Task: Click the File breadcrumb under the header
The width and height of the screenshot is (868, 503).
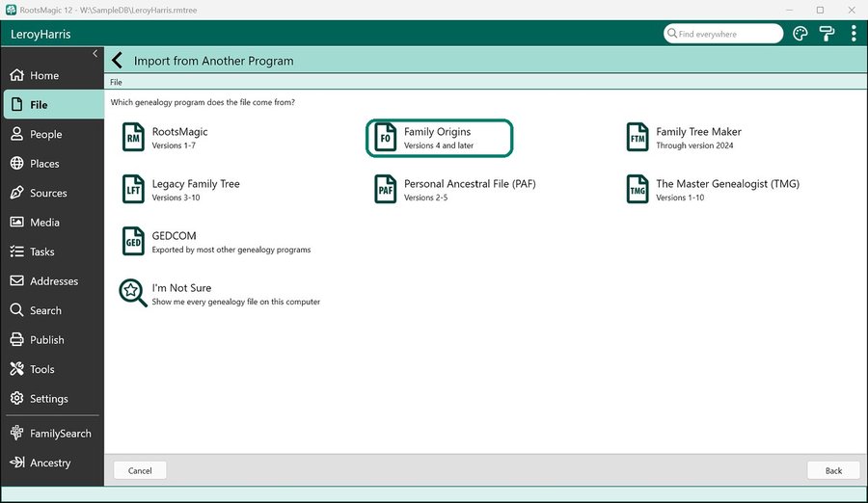Action: point(116,82)
